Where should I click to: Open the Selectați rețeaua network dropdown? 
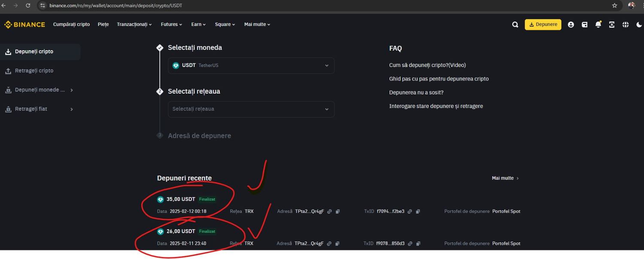click(x=251, y=109)
